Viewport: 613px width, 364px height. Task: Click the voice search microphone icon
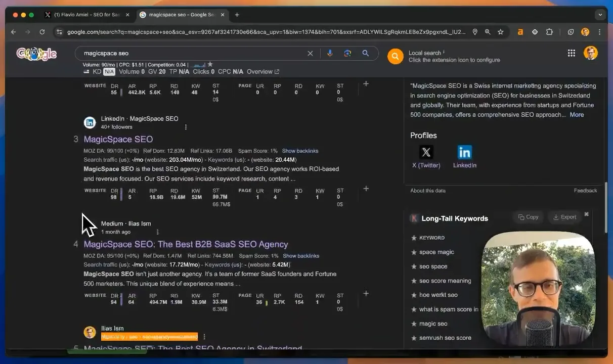330,53
